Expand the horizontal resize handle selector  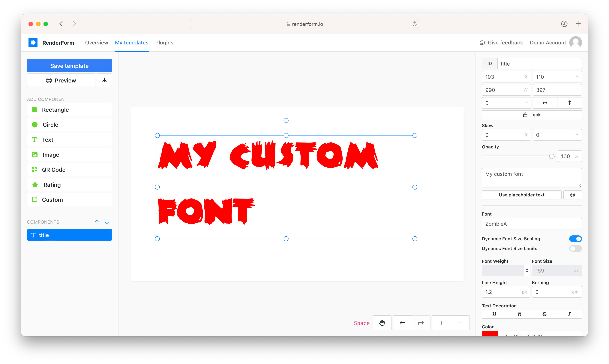coord(545,103)
